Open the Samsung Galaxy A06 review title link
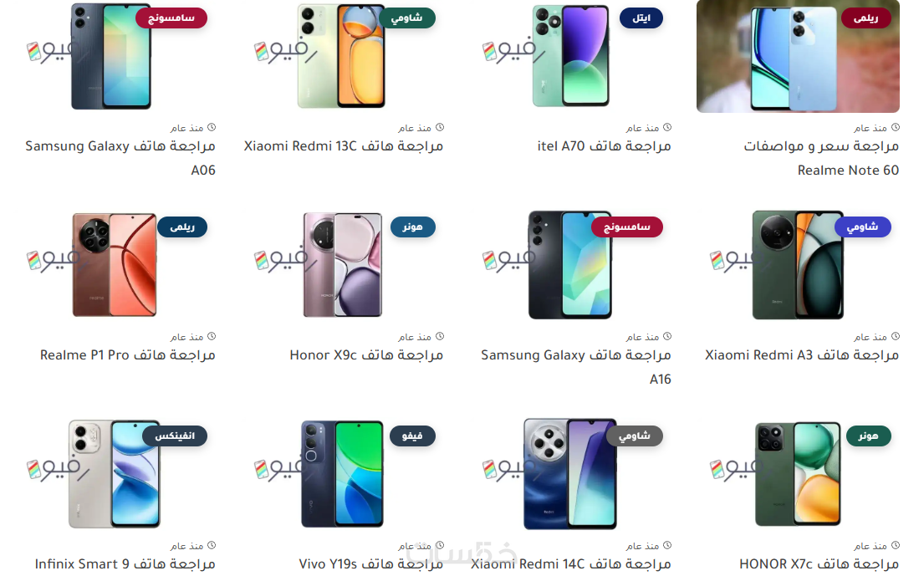Image resolution: width=924 pixels, height=576 pixels. tap(120, 158)
